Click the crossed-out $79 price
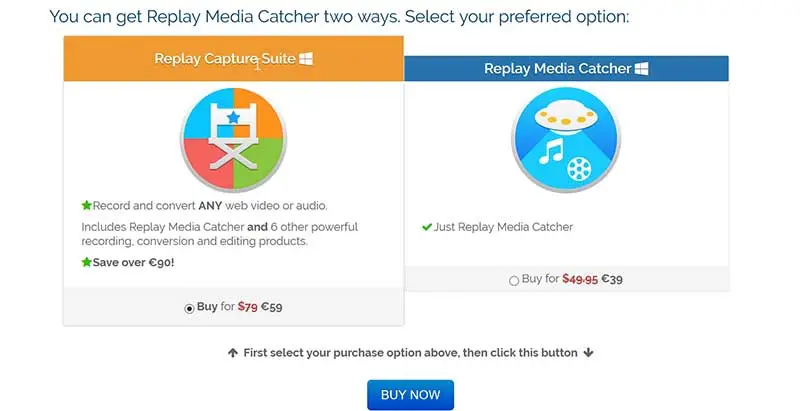This screenshot has height=411, width=800. [x=247, y=307]
